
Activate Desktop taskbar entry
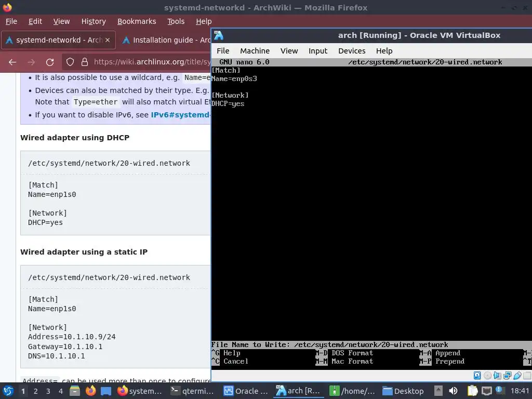click(404, 391)
